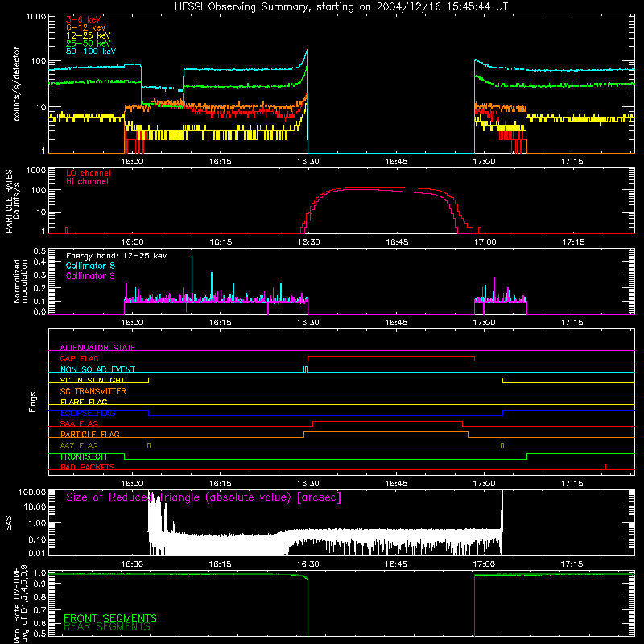Click the 'PARTICLE_FLAG' flag label
This screenshot has height=644, width=644.
click(x=90, y=434)
